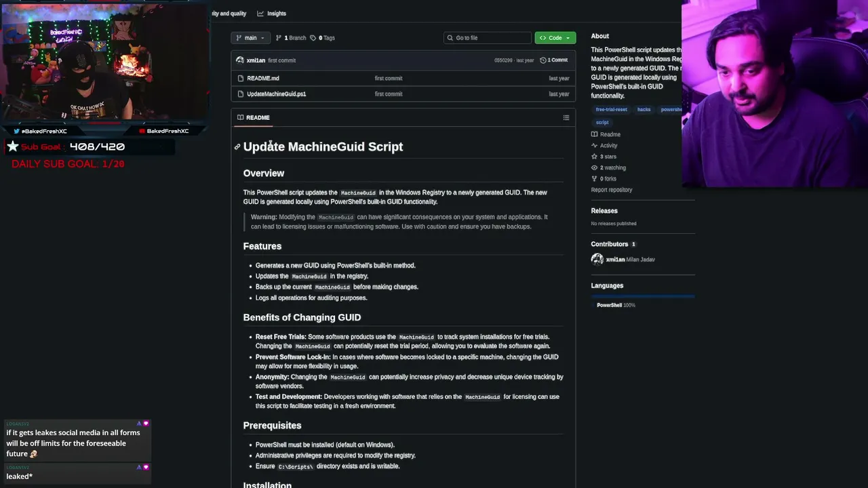Click the history clock icon beside 1 Commit
The width and height of the screenshot is (868, 488).
542,60
